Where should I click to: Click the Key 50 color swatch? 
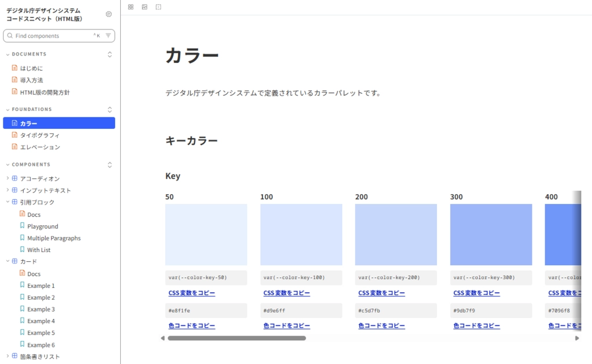(206, 235)
